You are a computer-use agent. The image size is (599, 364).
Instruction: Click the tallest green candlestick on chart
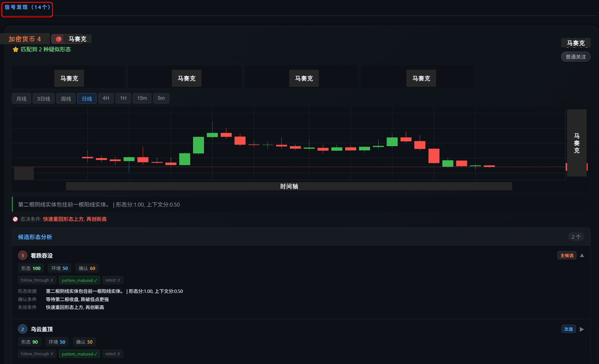[x=198, y=145]
